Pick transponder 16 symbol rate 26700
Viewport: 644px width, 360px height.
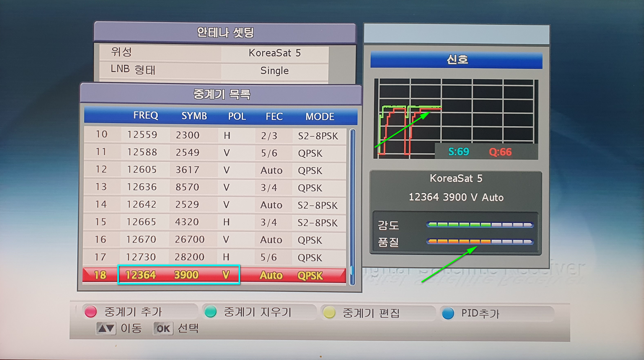click(190, 239)
